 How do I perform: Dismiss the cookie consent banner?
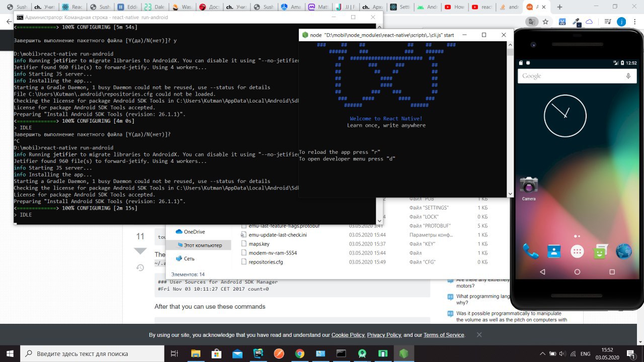coord(479,335)
